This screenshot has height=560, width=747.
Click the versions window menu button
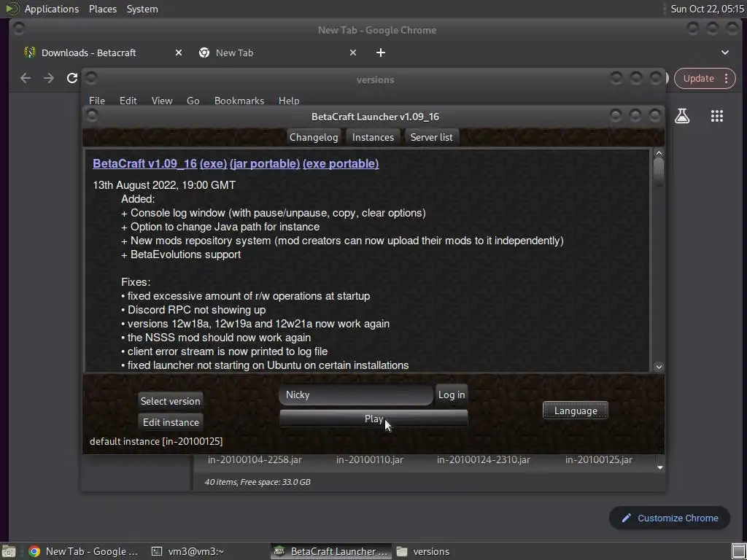(x=91, y=78)
